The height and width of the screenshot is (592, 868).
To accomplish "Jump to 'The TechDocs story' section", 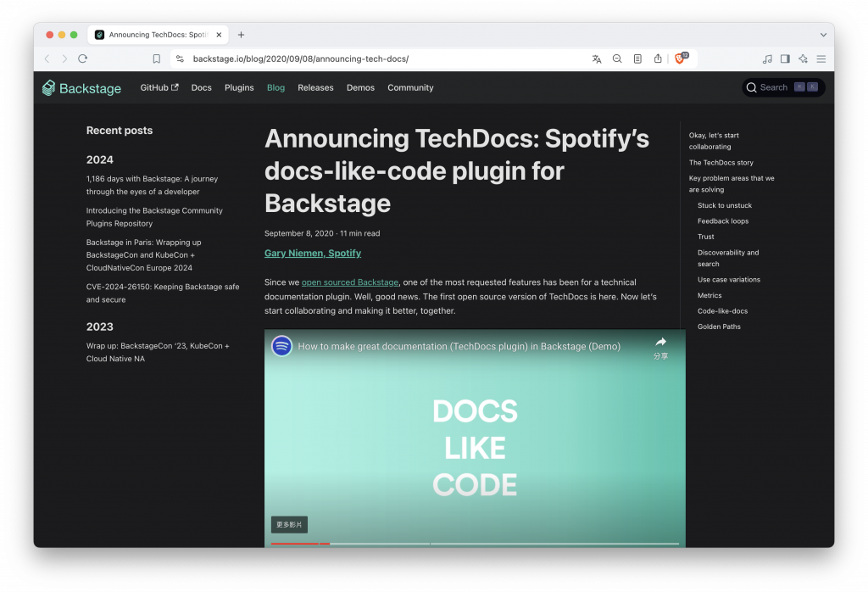I will (721, 162).
